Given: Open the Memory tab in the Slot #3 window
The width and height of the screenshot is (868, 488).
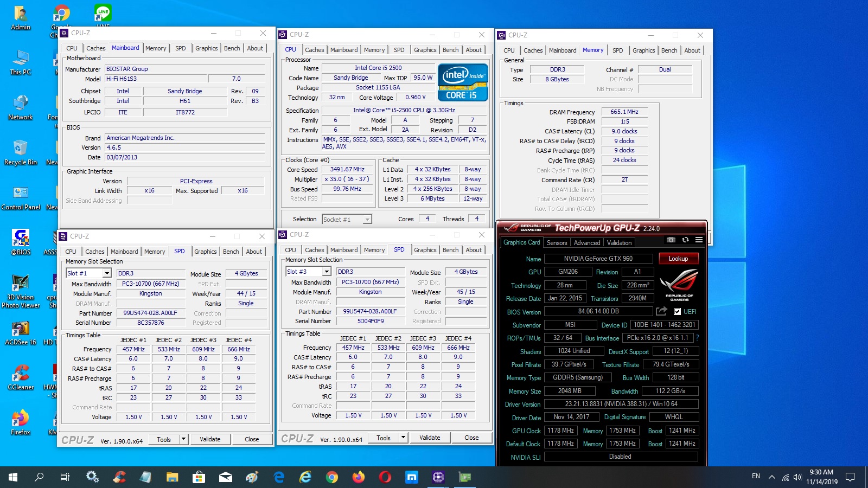Looking at the screenshot, I should pos(374,250).
